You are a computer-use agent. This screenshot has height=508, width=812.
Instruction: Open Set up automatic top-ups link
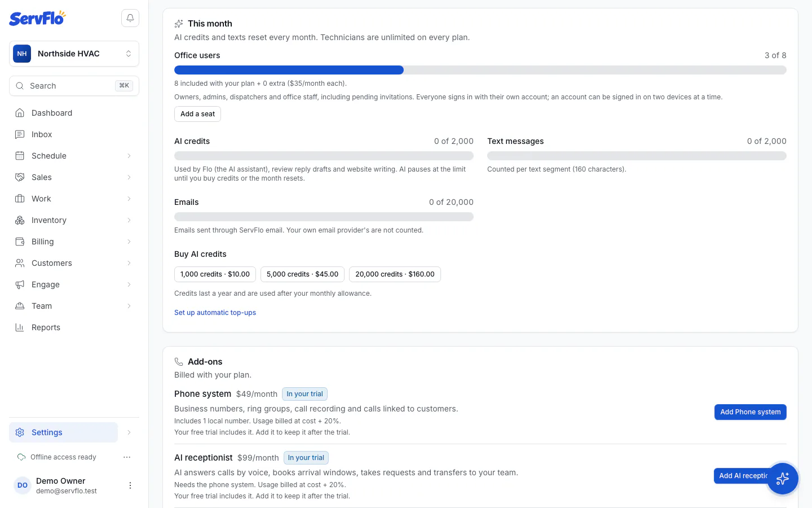tap(215, 313)
